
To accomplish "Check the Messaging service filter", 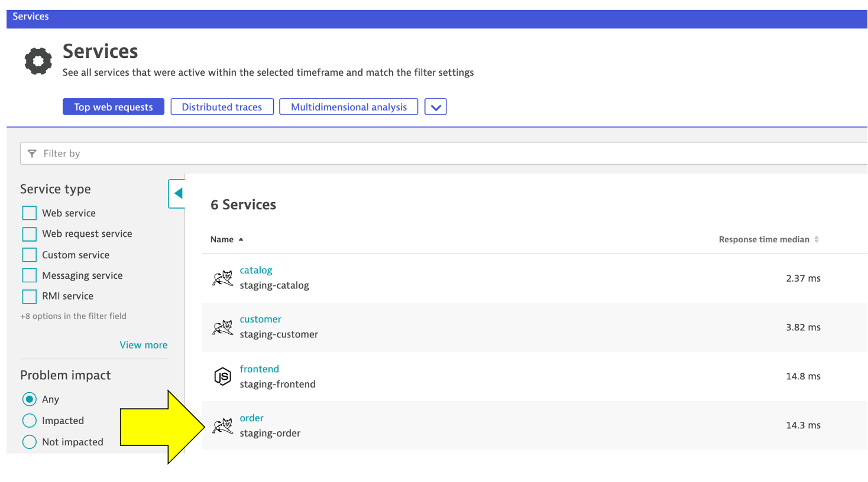I will (29, 275).
